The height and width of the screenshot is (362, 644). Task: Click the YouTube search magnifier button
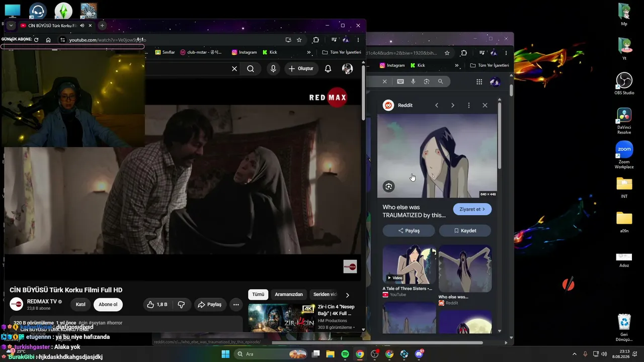tap(251, 69)
